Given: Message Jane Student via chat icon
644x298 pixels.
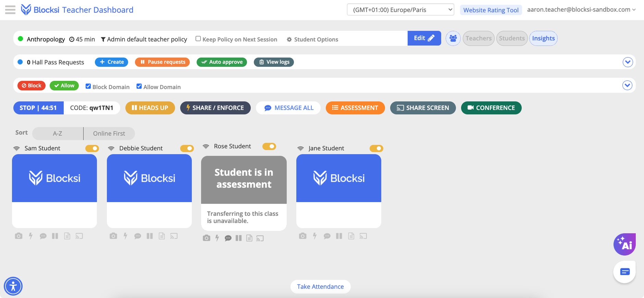Looking at the screenshot, I should tap(327, 236).
